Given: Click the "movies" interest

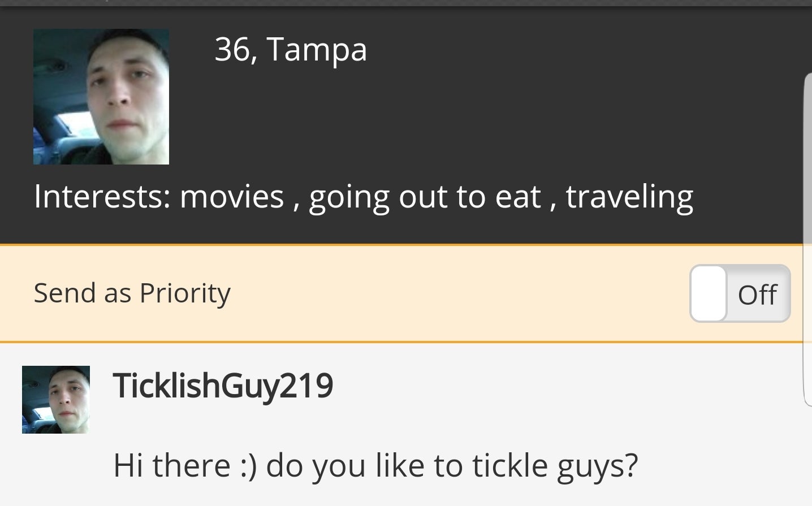Looking at the screenshot, I should click(232, 197).
